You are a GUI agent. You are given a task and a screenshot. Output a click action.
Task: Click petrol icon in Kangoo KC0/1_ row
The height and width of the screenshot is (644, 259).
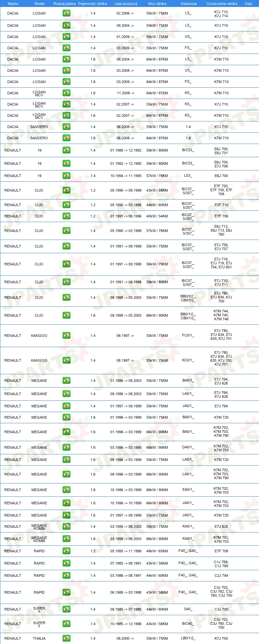pyautogui.click(x=67, y=360)
